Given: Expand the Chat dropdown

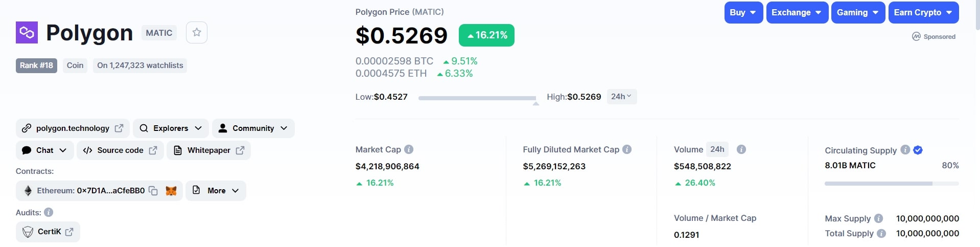Looking at the screenshot, I should 44,150.
